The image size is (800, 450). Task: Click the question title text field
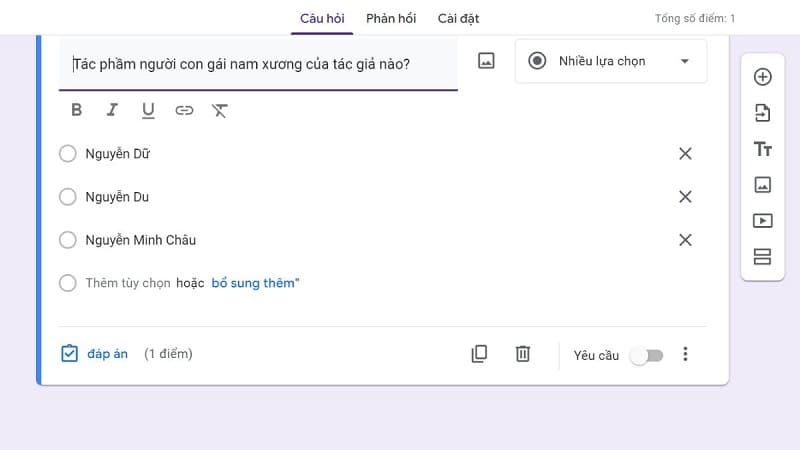(258, 64)
